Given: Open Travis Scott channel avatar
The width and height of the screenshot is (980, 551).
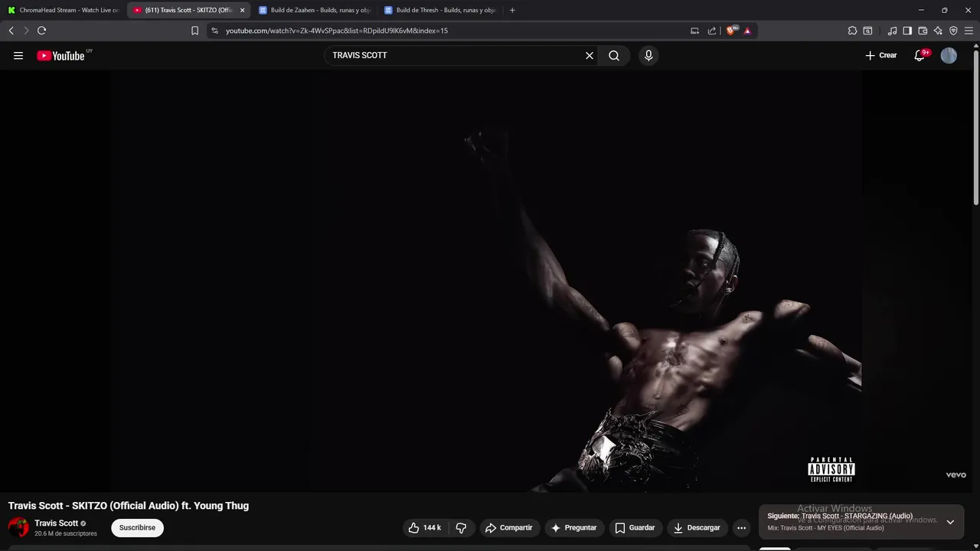Looking at the screenshot, I should pos(18,527).
